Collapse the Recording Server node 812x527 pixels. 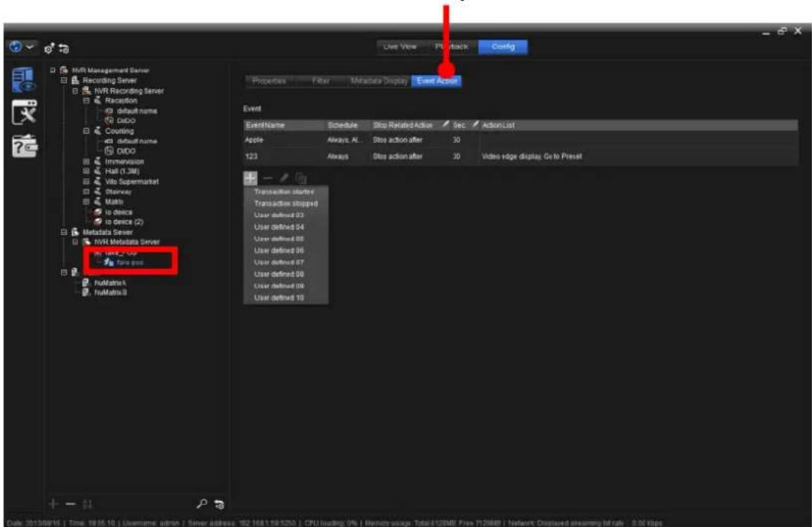(64, 80)
